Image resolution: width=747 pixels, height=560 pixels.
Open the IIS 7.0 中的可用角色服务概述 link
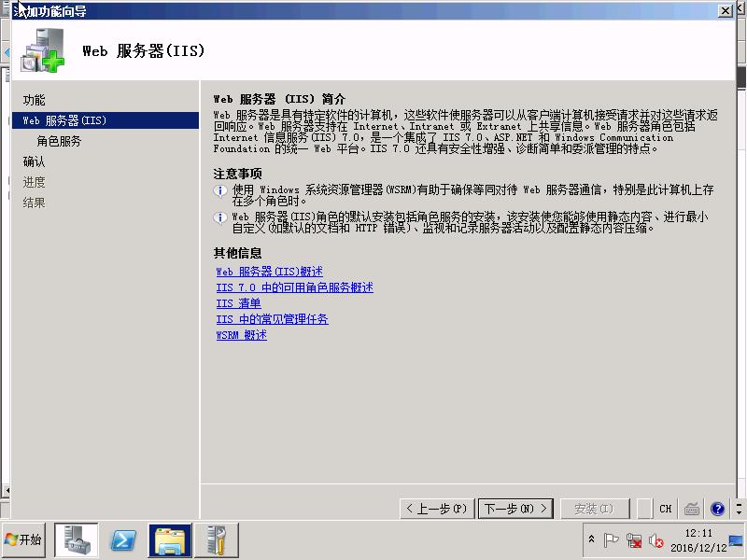[x=294, y=287]
